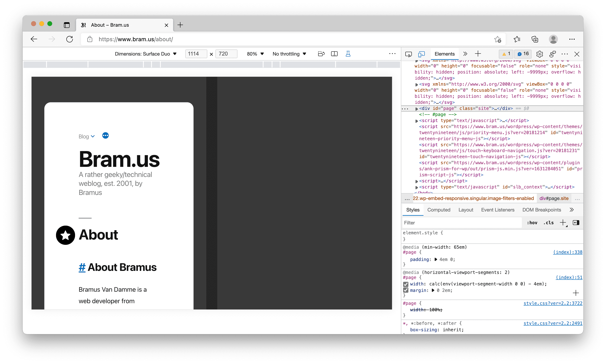Image resolution: width=606 pixels, height=364 pixels.
Task: Activate the inspect element picker
Action: [408, 54]
